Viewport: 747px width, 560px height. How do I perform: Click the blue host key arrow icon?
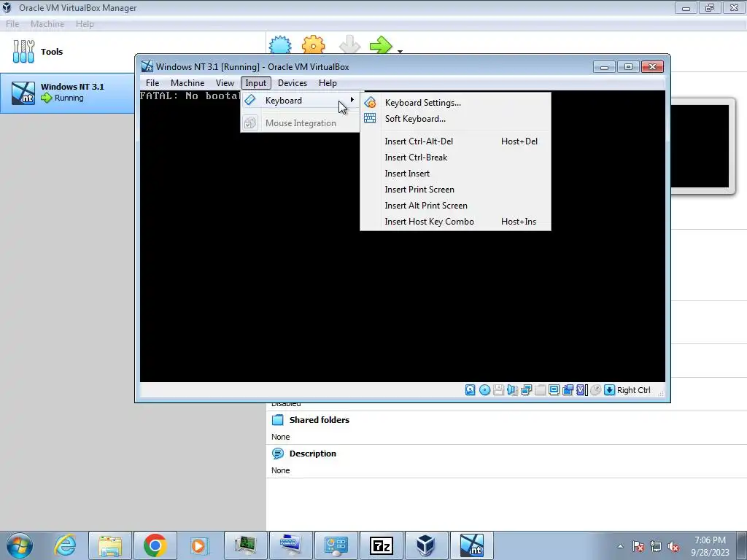609,390
